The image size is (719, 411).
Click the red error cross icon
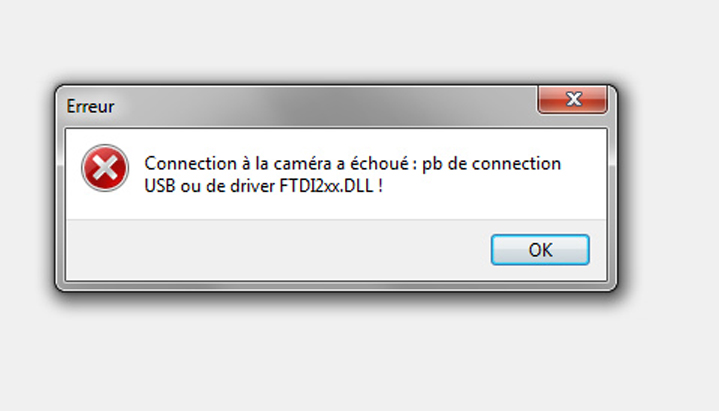[104, 168]
